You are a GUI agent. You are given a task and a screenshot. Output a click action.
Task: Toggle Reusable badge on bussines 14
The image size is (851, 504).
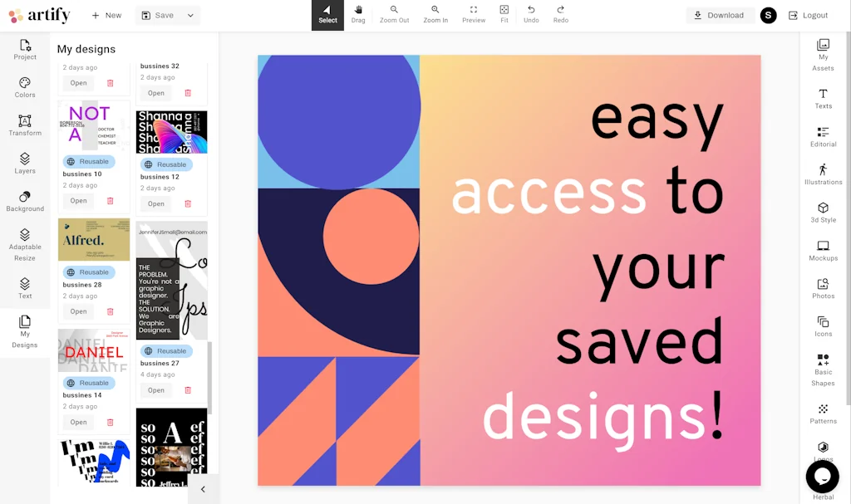point(88,384)
